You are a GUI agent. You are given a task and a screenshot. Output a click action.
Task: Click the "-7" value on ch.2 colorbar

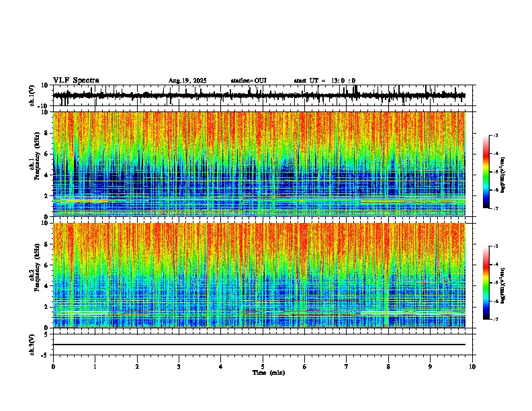click(495, 319)
